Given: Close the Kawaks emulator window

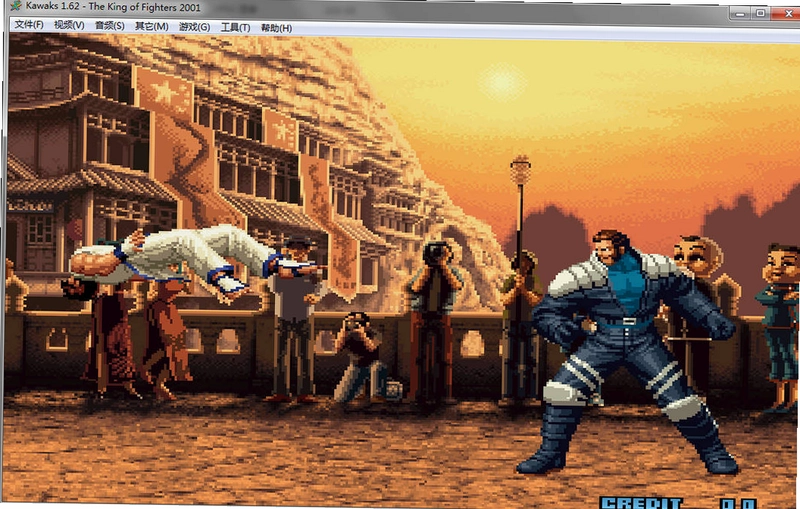Looking at the screenshot, I should click(786, 14).
